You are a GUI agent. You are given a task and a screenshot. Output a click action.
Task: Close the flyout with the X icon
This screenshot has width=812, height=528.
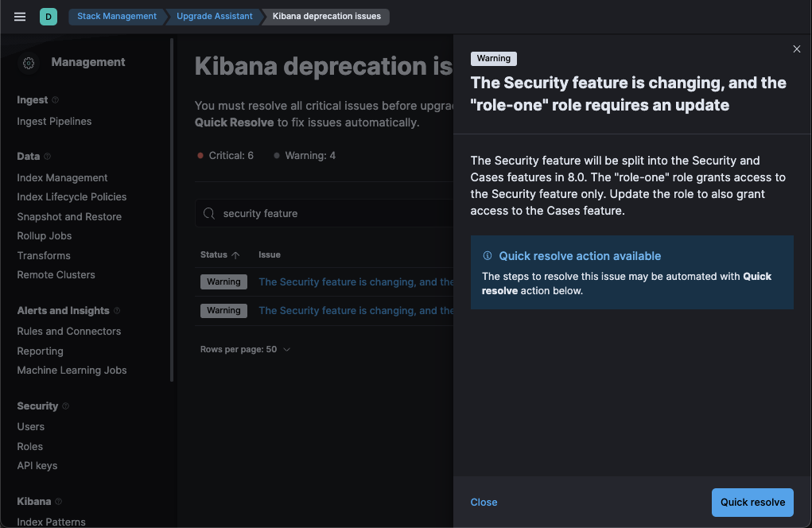(797, 49)
